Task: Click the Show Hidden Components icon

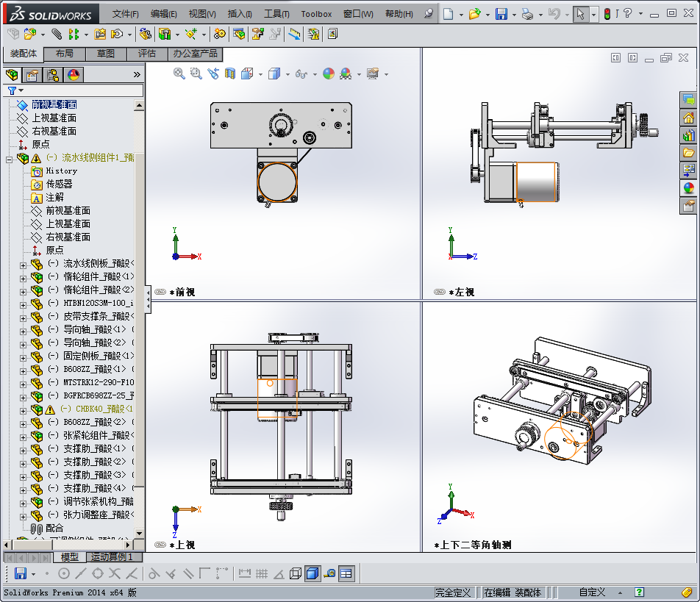Action: click(145, 34)
